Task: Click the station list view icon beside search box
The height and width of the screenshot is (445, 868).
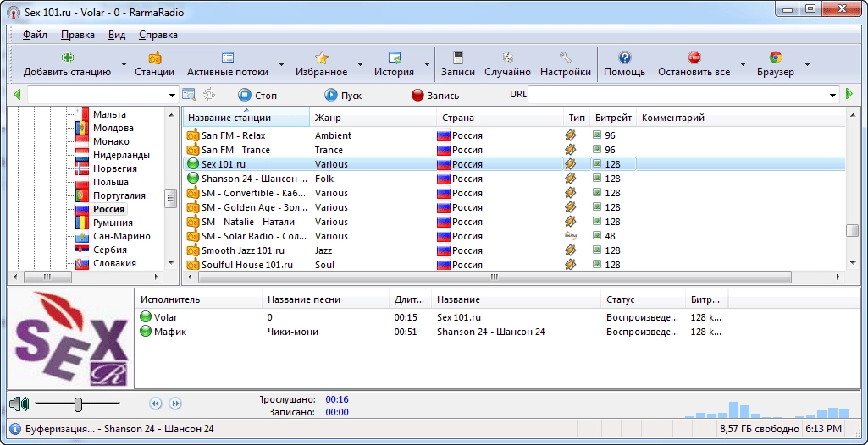Action: (x=189, y=95)
